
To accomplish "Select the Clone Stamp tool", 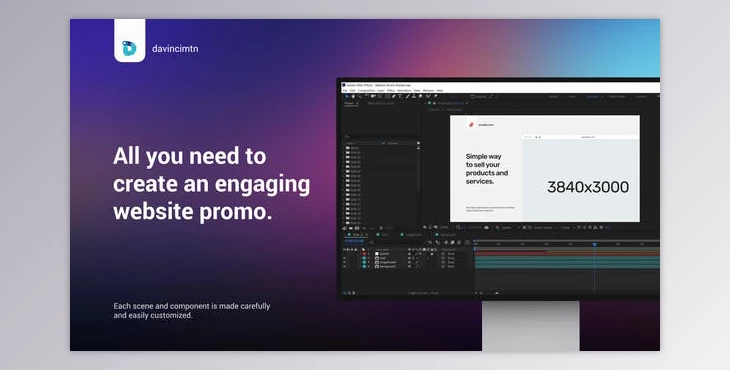I will [x=413, y=96].
